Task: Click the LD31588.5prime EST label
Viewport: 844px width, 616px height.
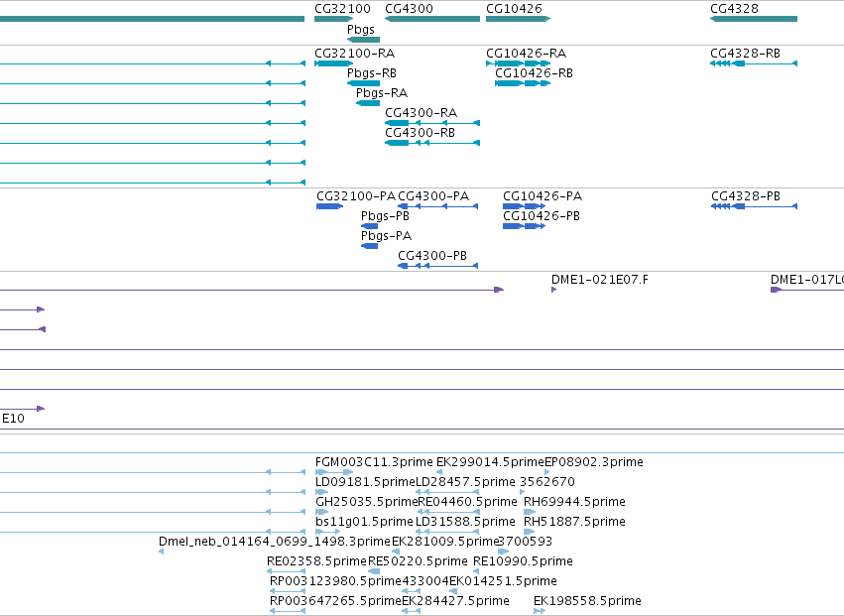Action: tap(465, 522)
